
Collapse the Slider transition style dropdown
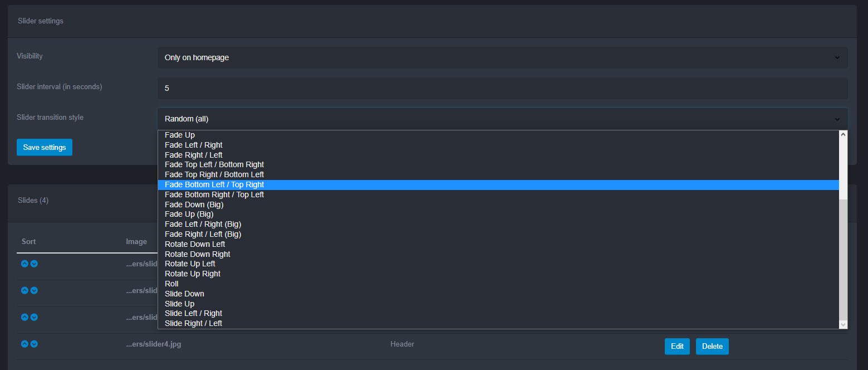(502, 119)
